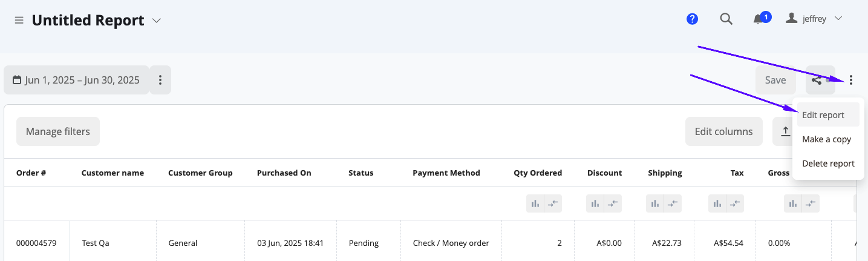Click the blue help question icon

(x=693, y=19)
